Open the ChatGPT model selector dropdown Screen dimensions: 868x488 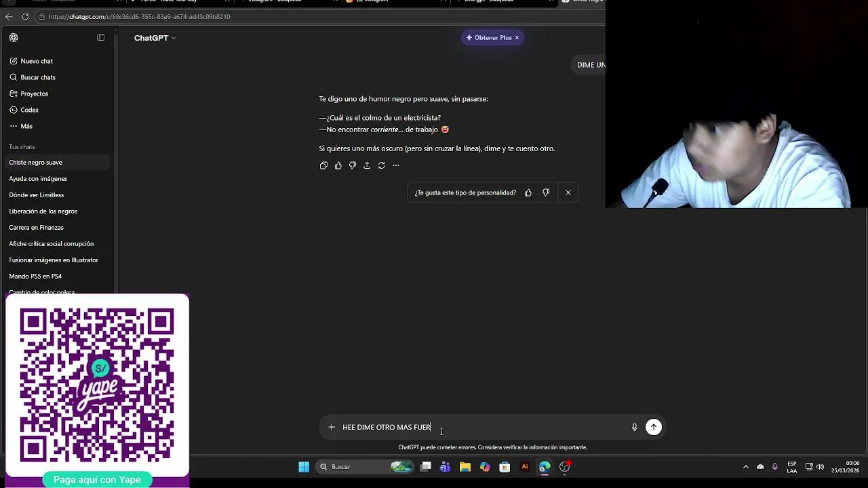pos(155,38)
